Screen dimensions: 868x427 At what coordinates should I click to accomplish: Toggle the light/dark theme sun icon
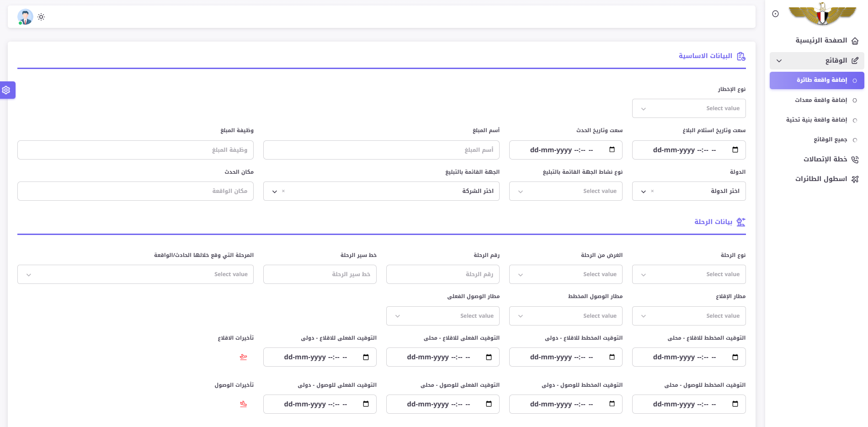[41, 17]
